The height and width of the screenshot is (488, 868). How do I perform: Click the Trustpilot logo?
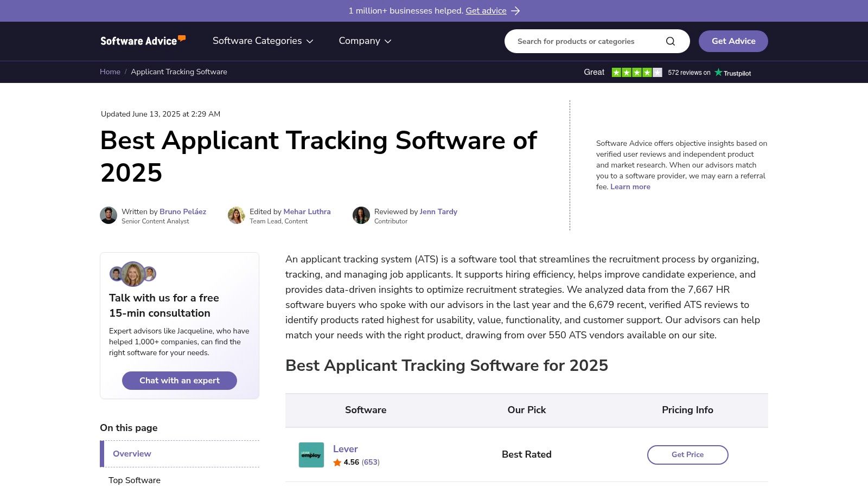(x=733, y=73)
